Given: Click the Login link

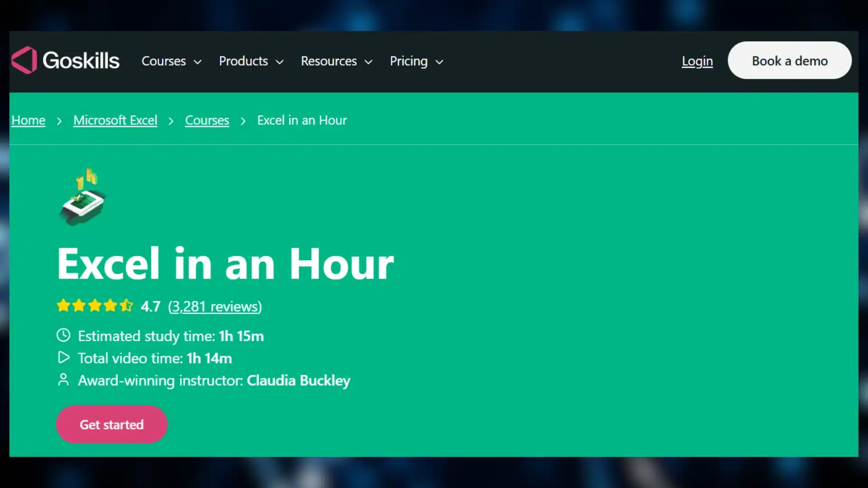Looking at the screenshot, I should pos(697,61).
